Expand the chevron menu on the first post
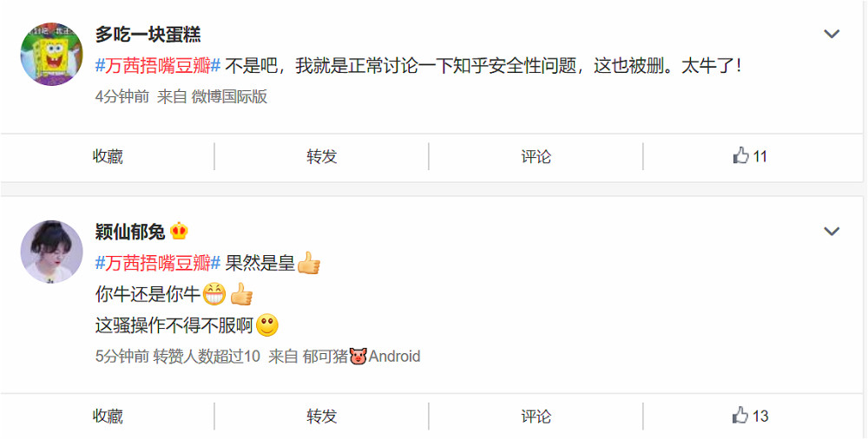 click(832, 34)
